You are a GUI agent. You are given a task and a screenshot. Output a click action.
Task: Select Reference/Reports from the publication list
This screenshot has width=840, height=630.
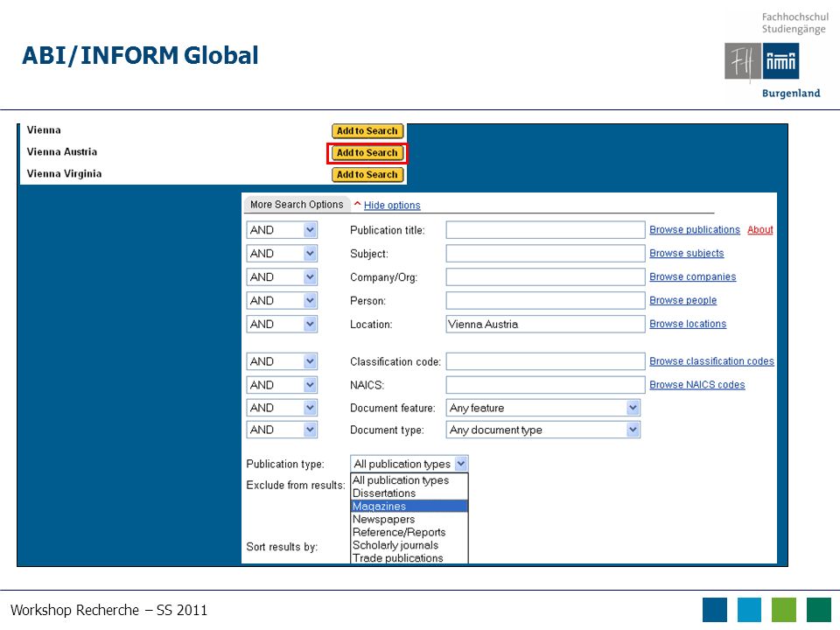(409, 532)
